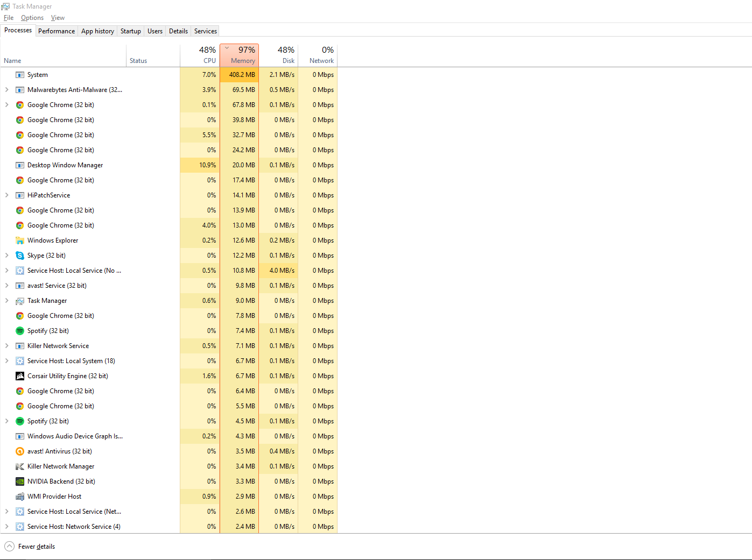This screenshot has height=560, width=752.
Task: Click the avast! Service icon
Action: 20,286
